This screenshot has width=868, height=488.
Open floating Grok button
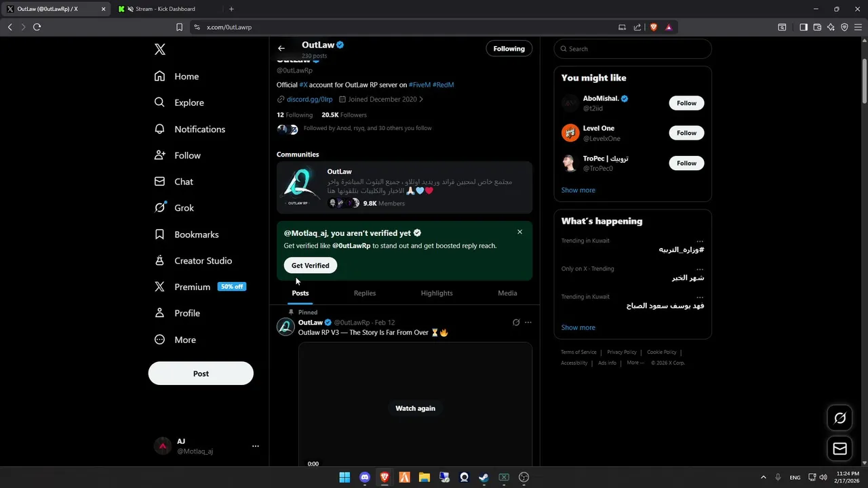pyautogui.click(x=840, y=418)
